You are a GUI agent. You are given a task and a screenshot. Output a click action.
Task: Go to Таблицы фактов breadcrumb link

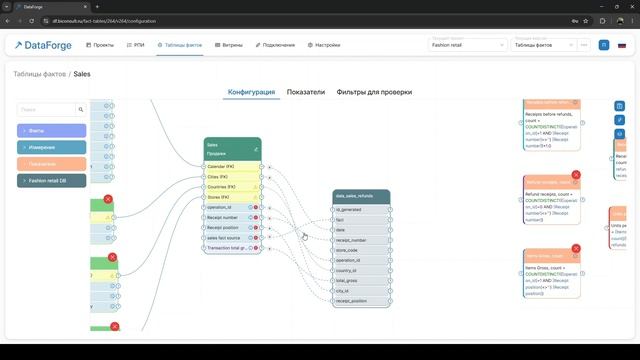[x=40, y=74]
